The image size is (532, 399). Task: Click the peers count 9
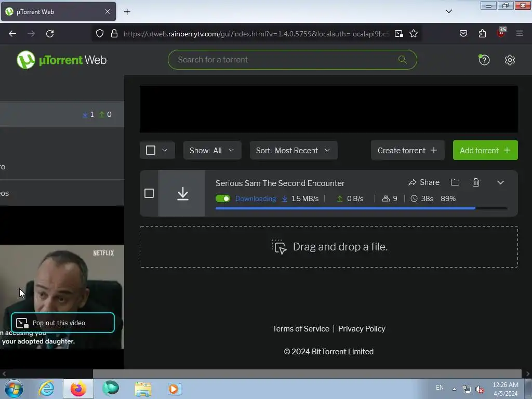tap(390, 198)
